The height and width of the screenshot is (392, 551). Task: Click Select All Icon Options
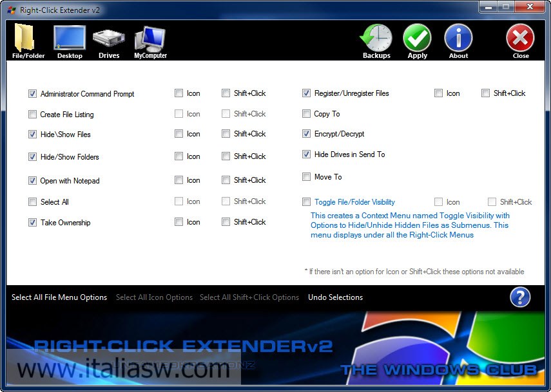click(154, 297)
